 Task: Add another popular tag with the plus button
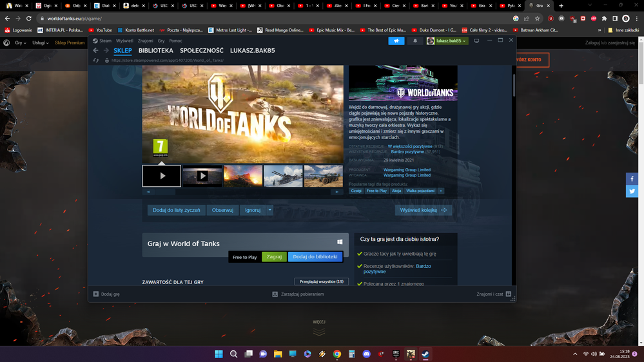[x=441, y=191]
